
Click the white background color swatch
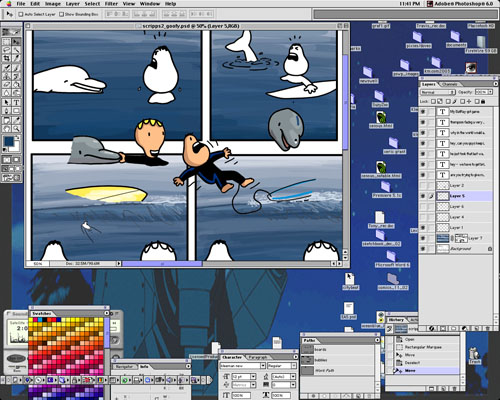coord(17,148)
